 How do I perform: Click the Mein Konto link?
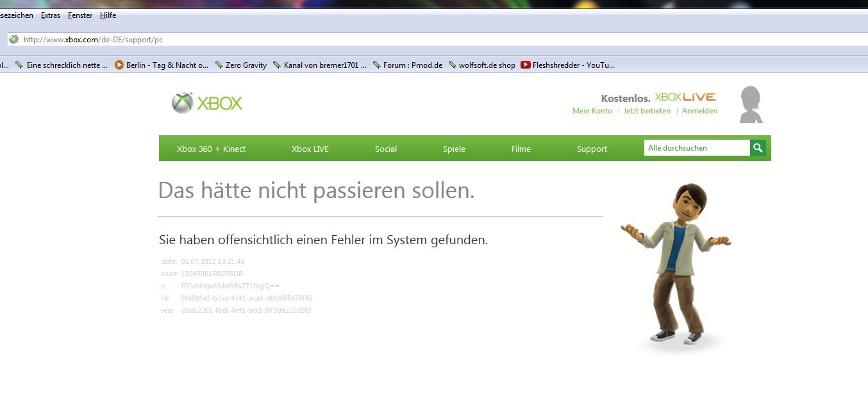(x=592, y=111)
